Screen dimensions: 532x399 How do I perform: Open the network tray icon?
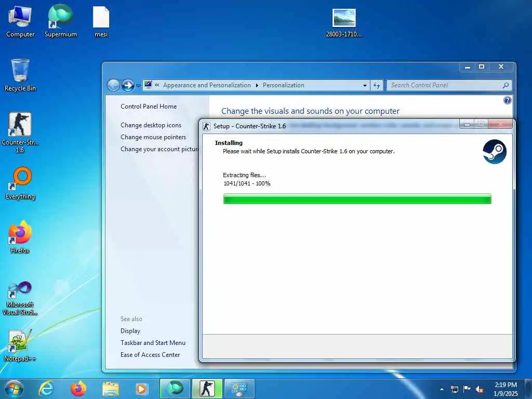[454, 389]
